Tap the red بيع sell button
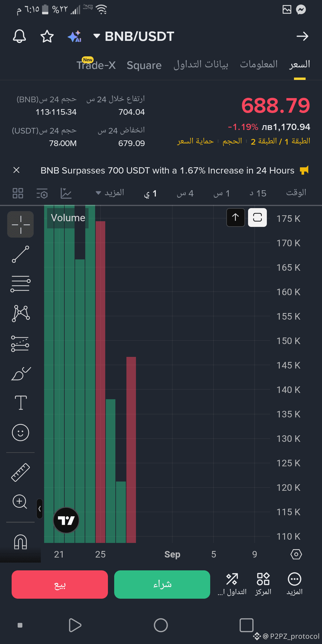The height and width of the screenshot is (644, 322). pyautogui.click(x=60, y=584)
